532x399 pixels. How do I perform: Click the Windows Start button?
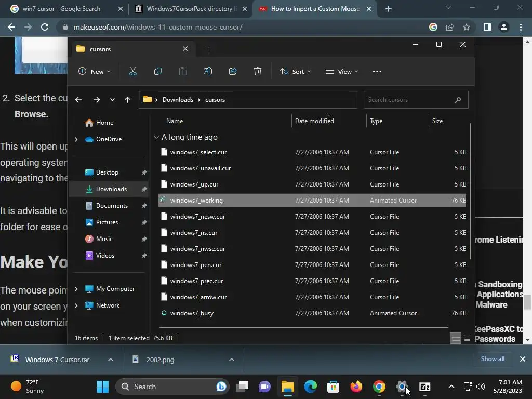coord(102,387)
